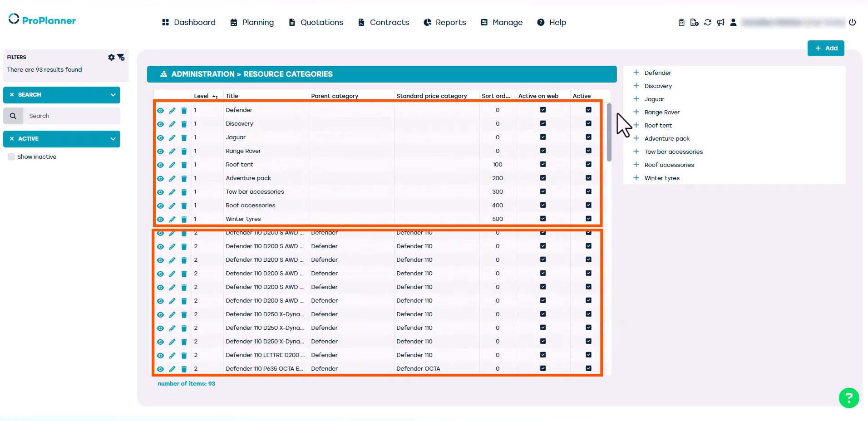Log out with the power icon
The width and height of the screenshot is (868, 421).
pos(852,22)
